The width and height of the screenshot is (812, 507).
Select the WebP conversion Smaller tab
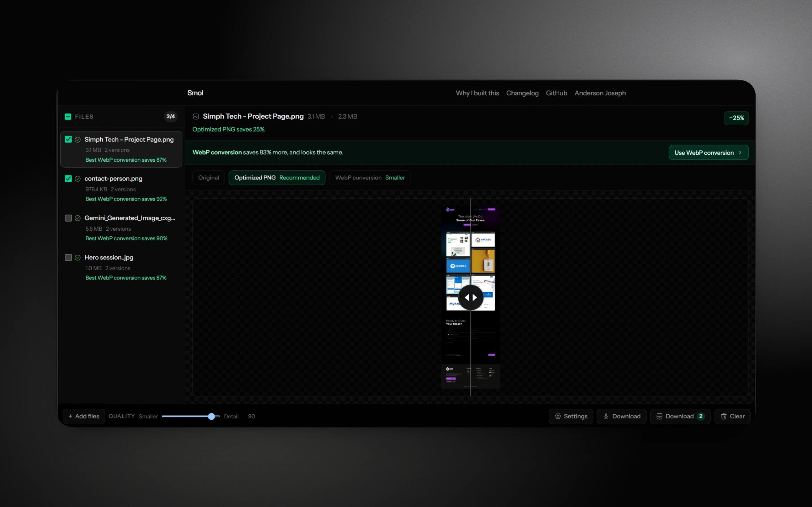(x=370, y=178)
